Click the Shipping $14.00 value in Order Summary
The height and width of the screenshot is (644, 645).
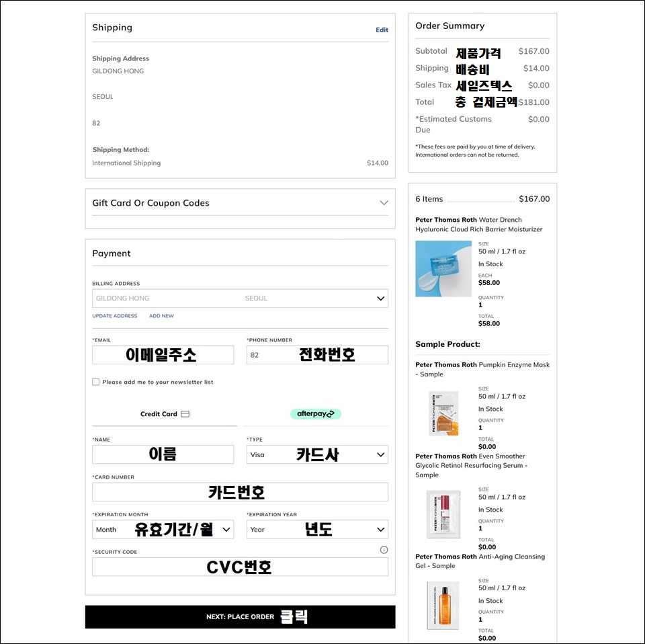coord(536,68)
